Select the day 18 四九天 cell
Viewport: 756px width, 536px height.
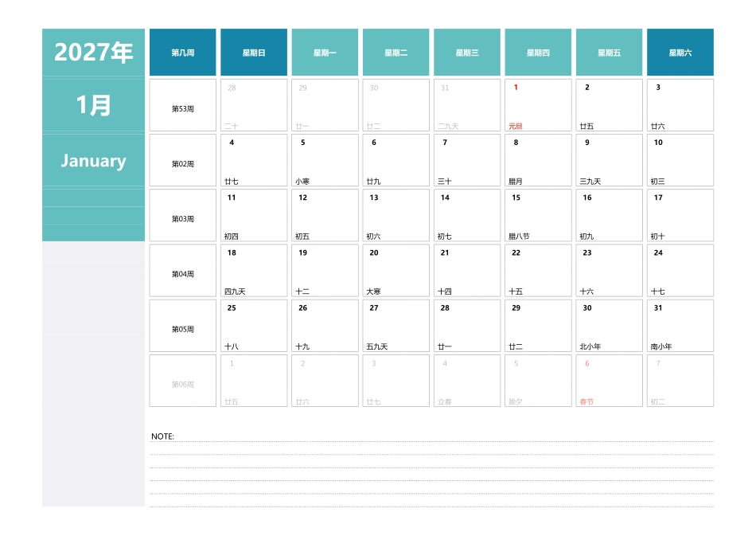coord(254,270)
